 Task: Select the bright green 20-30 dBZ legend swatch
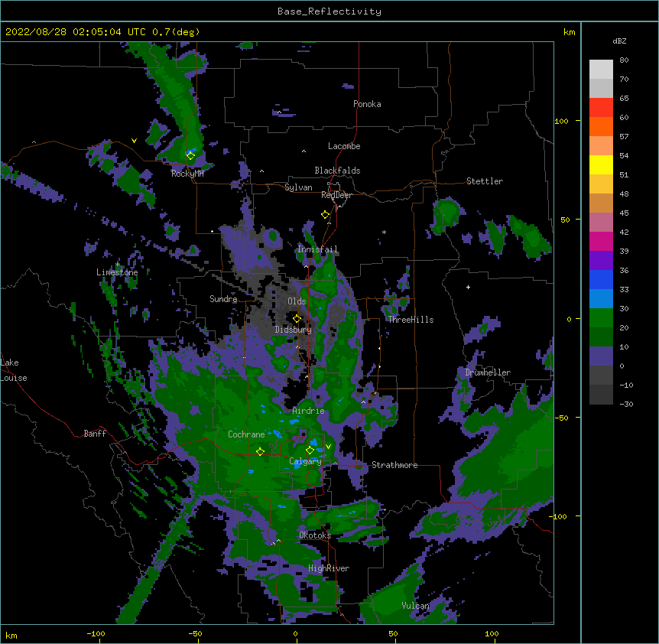click(x=601, y=318)
